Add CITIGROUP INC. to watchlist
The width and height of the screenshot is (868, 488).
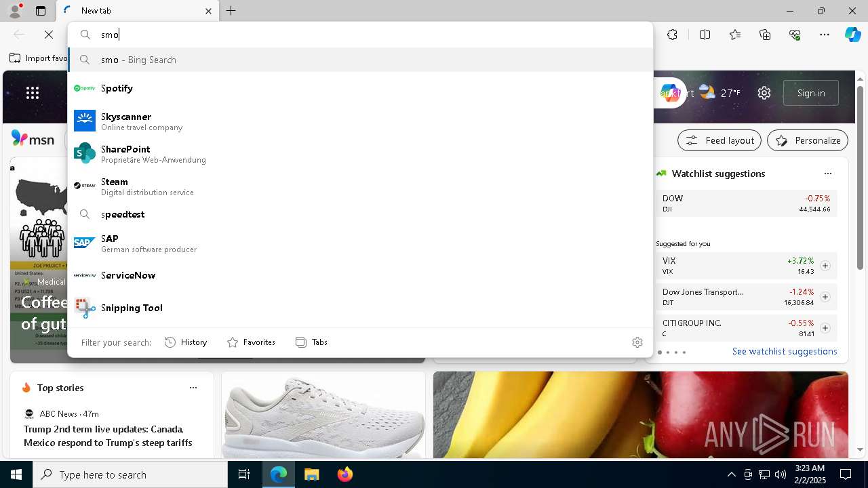tap(825, 328)
